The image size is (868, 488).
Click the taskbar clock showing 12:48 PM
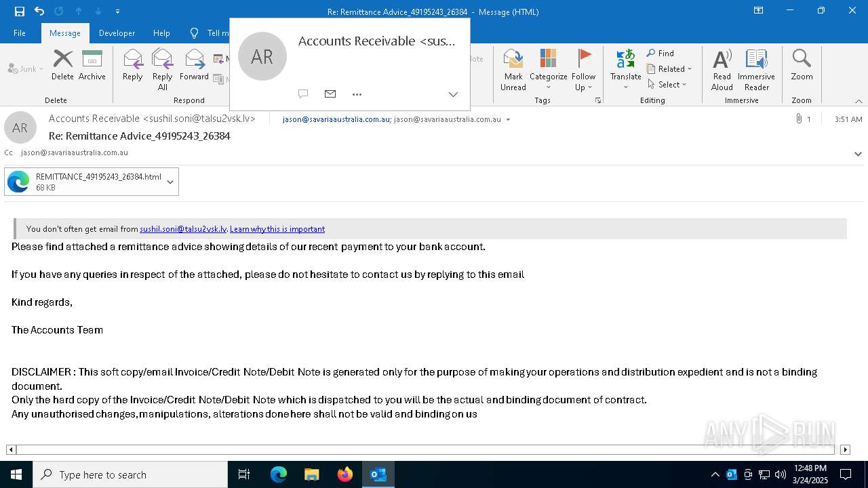coord(810,474)
